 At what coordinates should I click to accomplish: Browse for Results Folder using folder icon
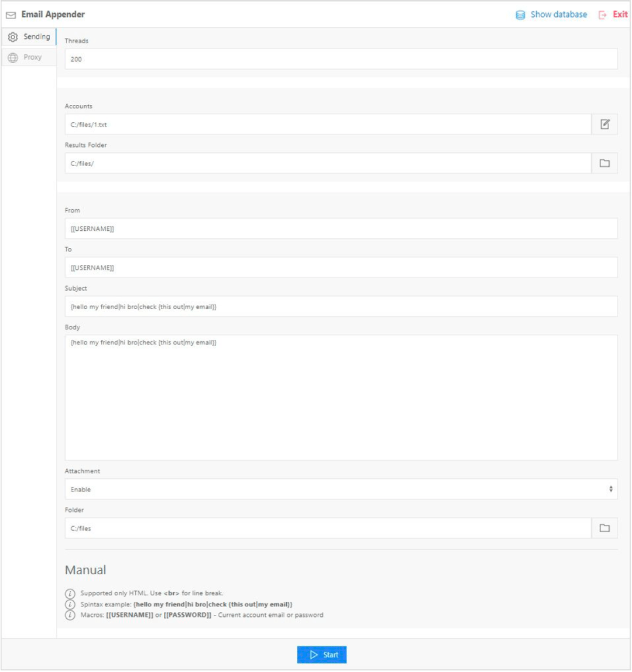coord(604,163)
